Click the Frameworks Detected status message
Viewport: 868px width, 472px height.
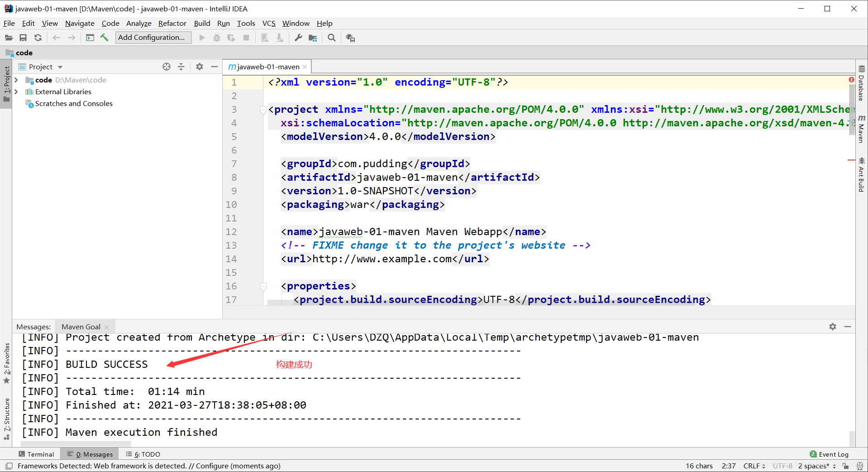click(x=149, y=466)
